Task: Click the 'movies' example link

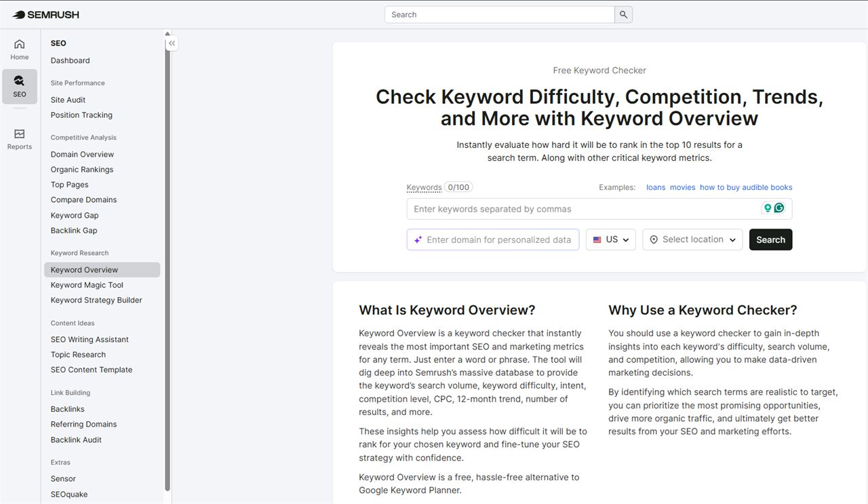Action: 682,187
